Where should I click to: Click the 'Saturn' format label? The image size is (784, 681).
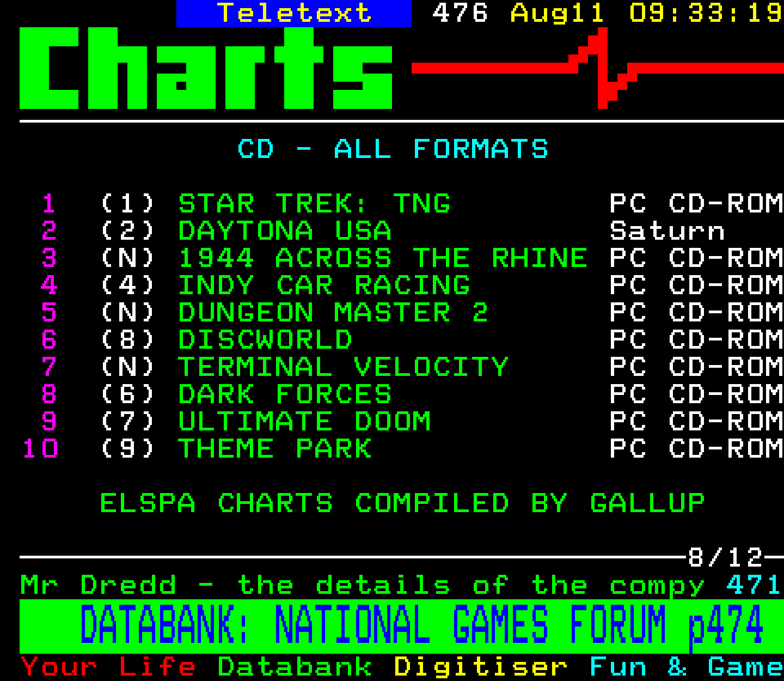(667, 231)
